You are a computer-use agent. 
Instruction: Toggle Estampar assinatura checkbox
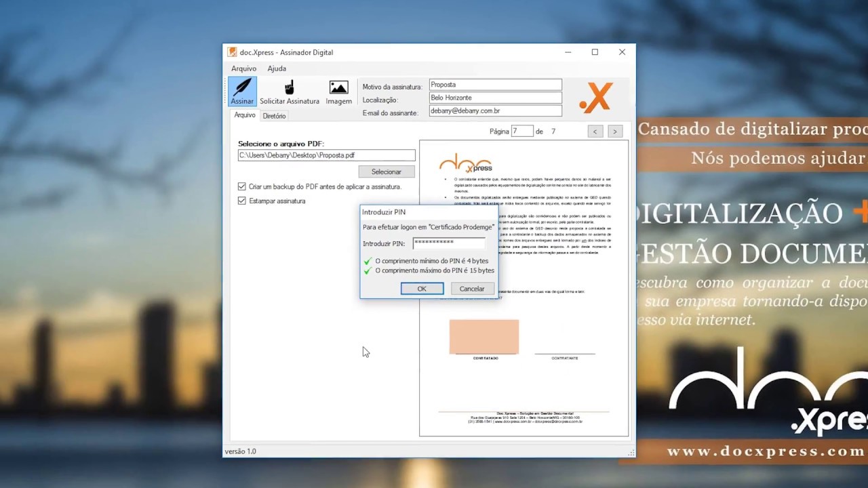[x=242, y=201]
